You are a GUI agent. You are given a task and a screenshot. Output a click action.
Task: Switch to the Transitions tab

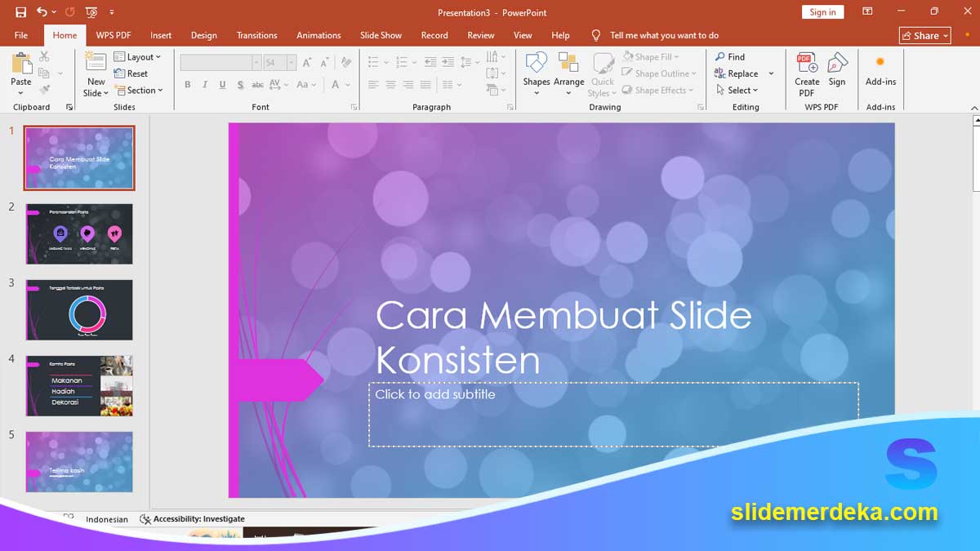pyautogui.click(x=256, y=35)
